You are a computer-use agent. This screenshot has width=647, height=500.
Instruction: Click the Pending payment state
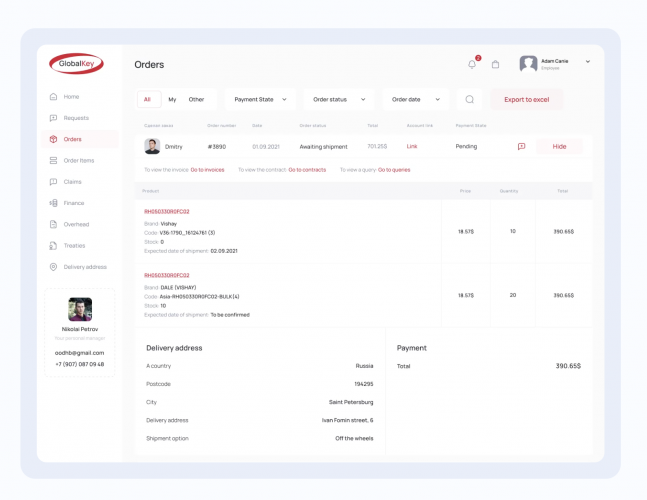[466, 146]
